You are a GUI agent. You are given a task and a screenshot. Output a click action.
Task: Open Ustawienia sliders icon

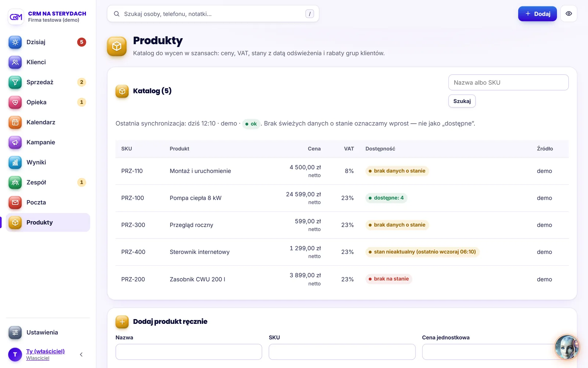click(15, 333)
